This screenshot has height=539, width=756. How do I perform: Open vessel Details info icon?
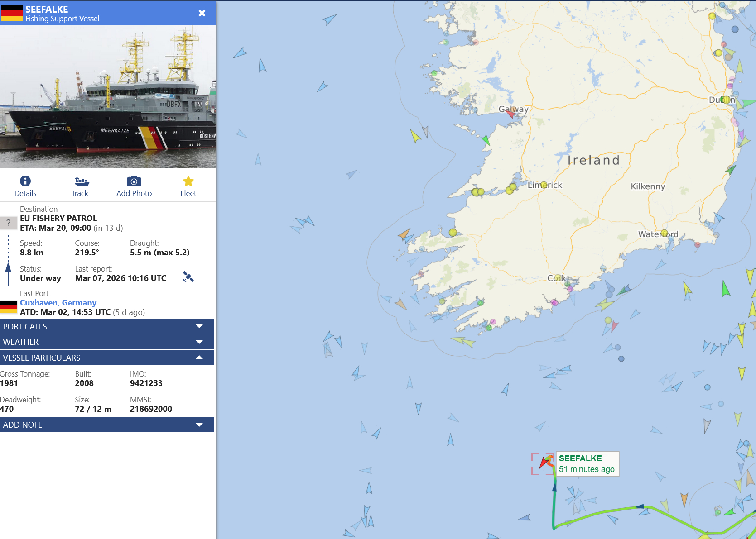25,181
